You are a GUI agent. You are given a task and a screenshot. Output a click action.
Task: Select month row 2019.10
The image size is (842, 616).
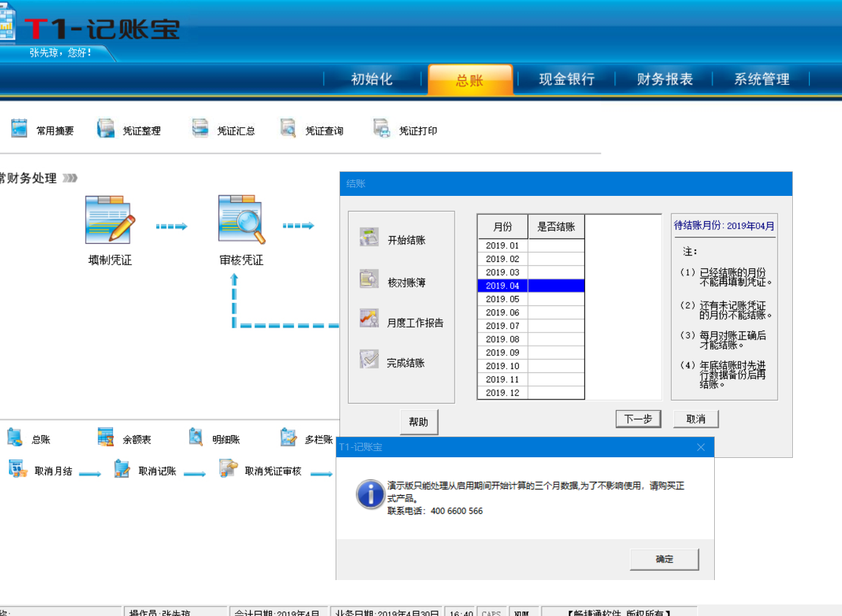click(x=531, y=366)
